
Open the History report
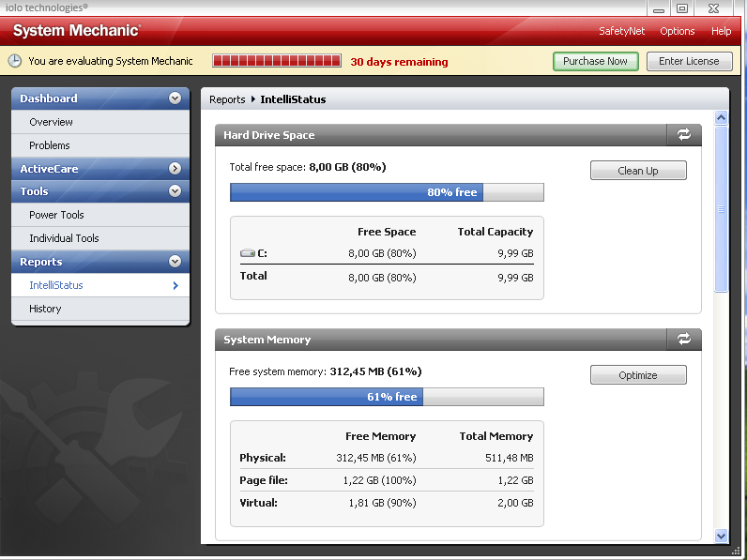[x=100, y=309]
